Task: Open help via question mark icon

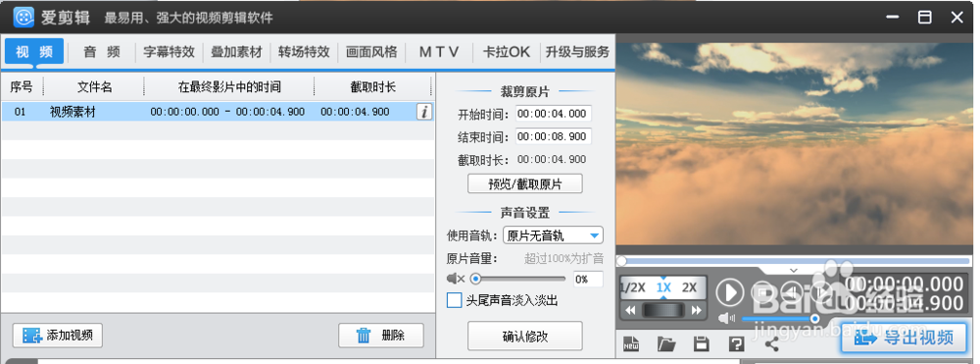Action: click(736, 343)
